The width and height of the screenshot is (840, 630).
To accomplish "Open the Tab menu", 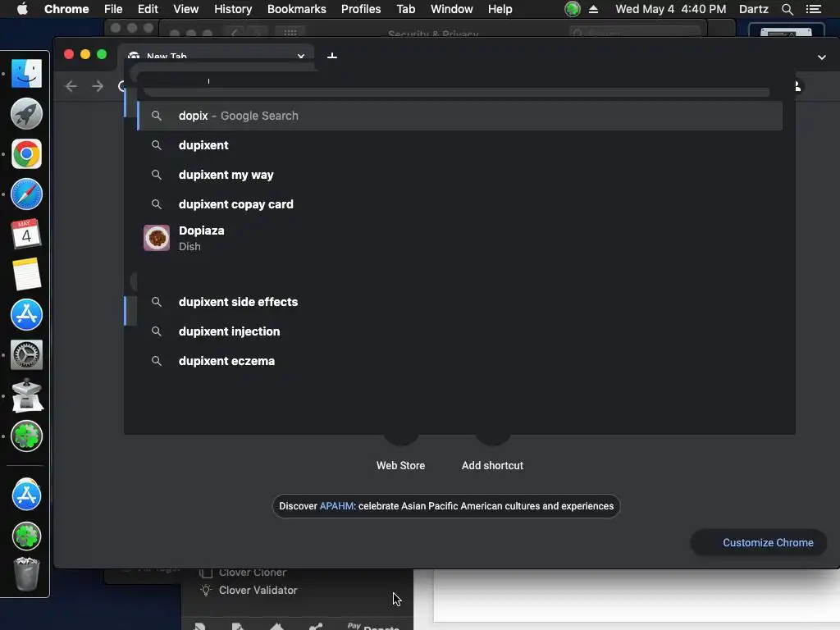I will coord(405,9).
